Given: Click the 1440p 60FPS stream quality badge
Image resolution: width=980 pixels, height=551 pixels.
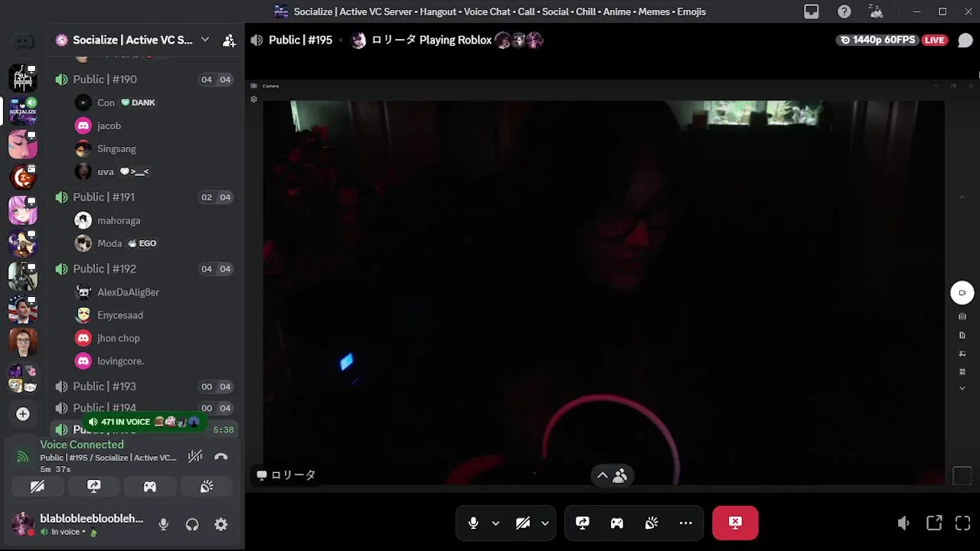Looking at the screenshot, I should tap(877, 40).
